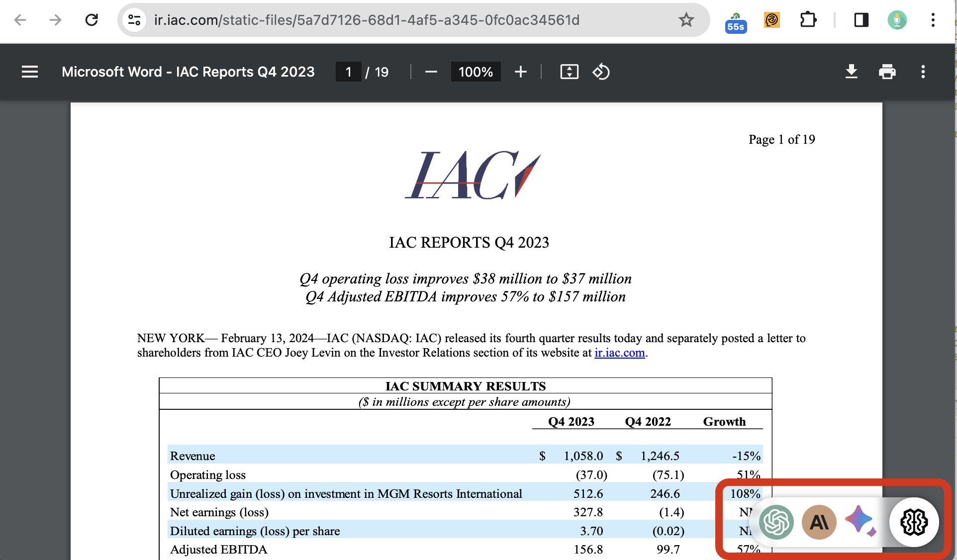The width and height of the screenshot is (957, 560).
Task: Click the '1,246.5' Q4 2022 revenue
Action: (x=660, y=456)
